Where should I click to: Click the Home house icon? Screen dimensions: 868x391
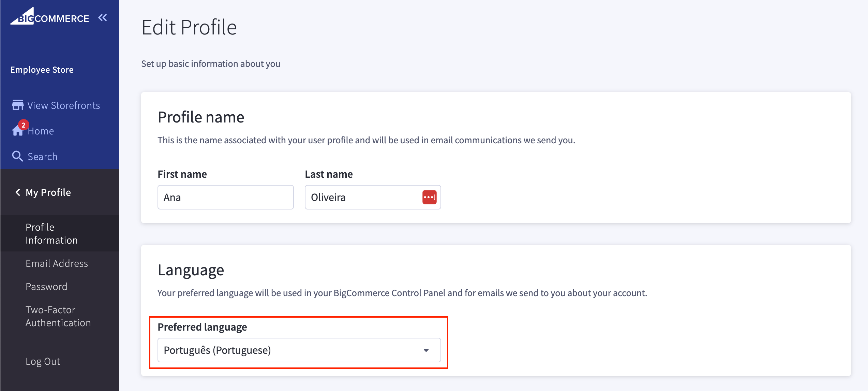[17, 131]
